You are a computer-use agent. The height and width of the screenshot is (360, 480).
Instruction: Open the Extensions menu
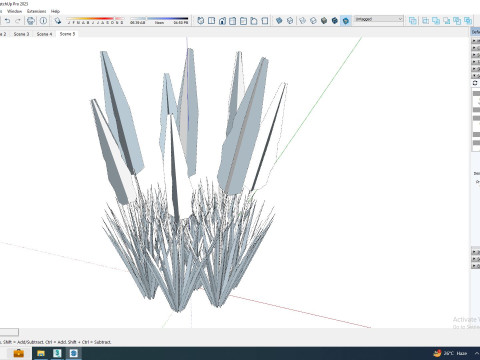coord(37,11)
